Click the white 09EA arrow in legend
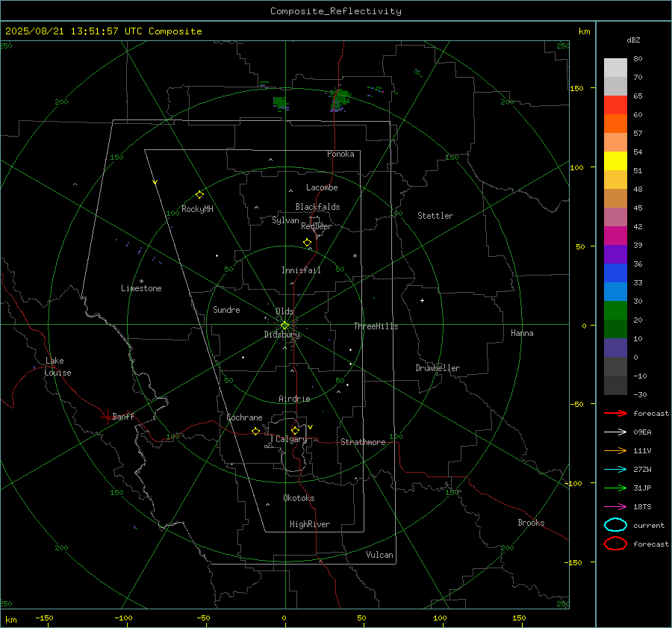Screen dimensions: 672x628 (615, 432)
